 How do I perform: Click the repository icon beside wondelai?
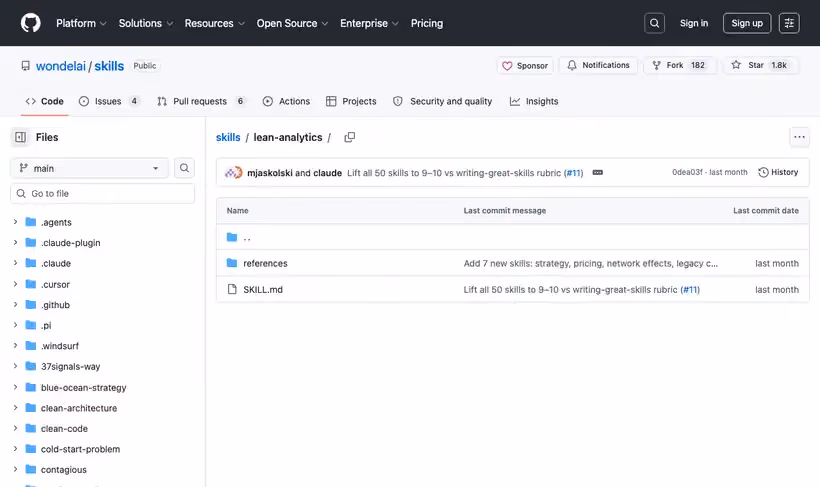pos(25,66)
